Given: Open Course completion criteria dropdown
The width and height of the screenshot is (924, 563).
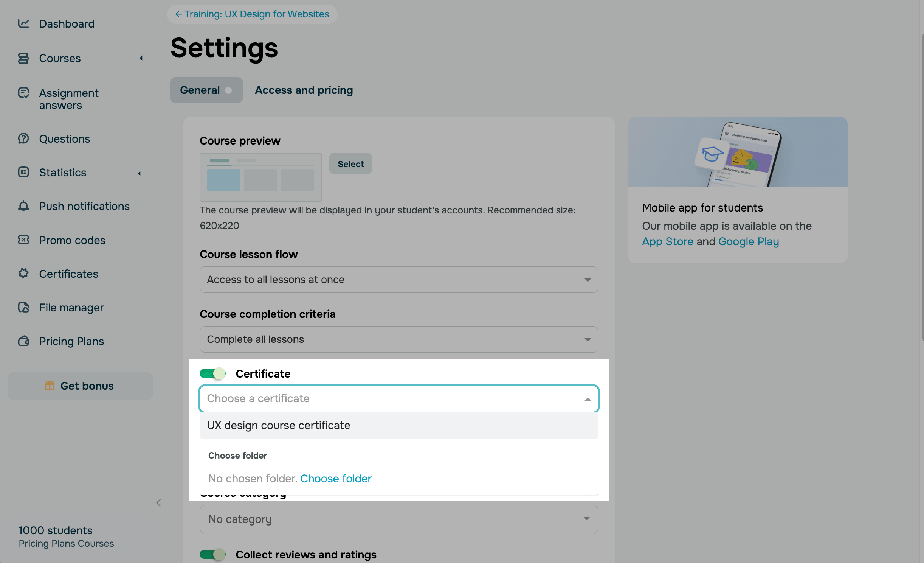Looking at the screenshot, I should tap(398, 339).
